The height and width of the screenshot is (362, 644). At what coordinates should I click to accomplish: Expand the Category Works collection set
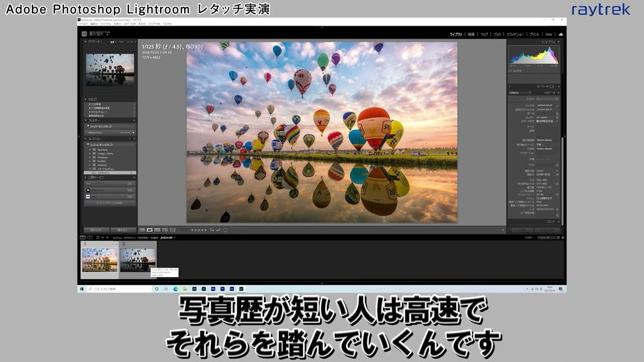tap(90, 154)
